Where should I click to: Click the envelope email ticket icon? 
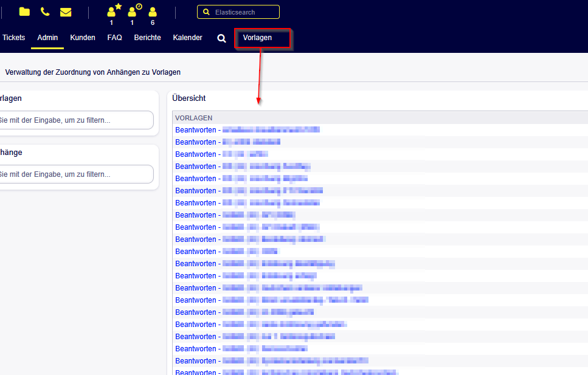tap(66, 12)
